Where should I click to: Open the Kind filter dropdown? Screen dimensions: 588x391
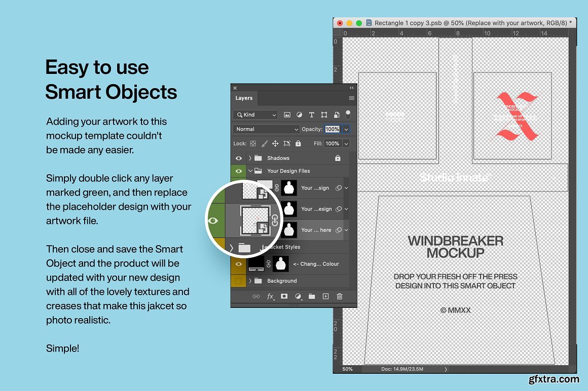(255, 115)
